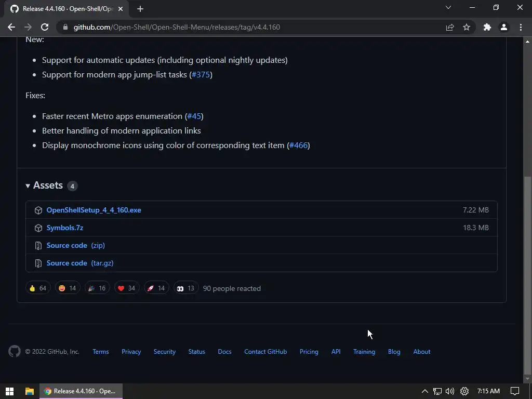
Task: Collapse the Assets section triangle
Action: point(28,185)
